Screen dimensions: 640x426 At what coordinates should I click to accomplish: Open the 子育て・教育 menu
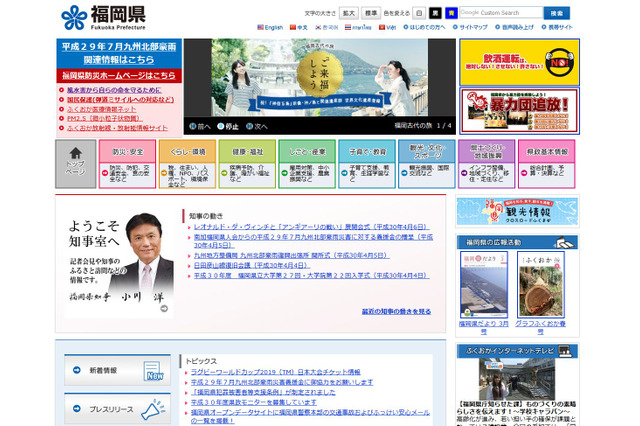tap(367, 152)
